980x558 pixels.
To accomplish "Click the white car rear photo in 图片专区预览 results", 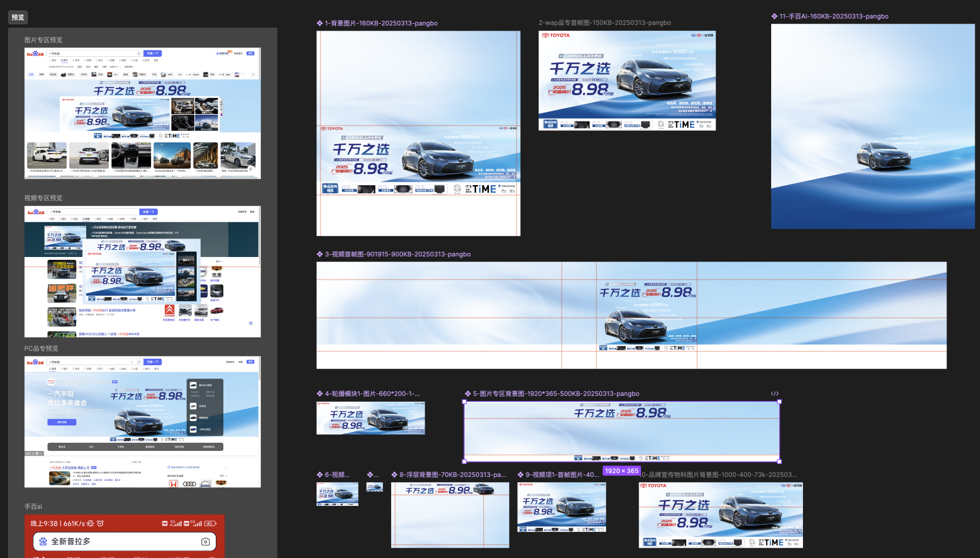I will tap(89, 156).
